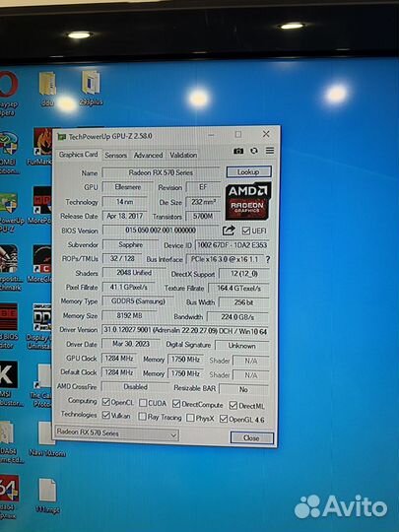
Task: Click the Texture Fillrate 164.4 GTexel/s value
Action: click(x=238, y=288)
